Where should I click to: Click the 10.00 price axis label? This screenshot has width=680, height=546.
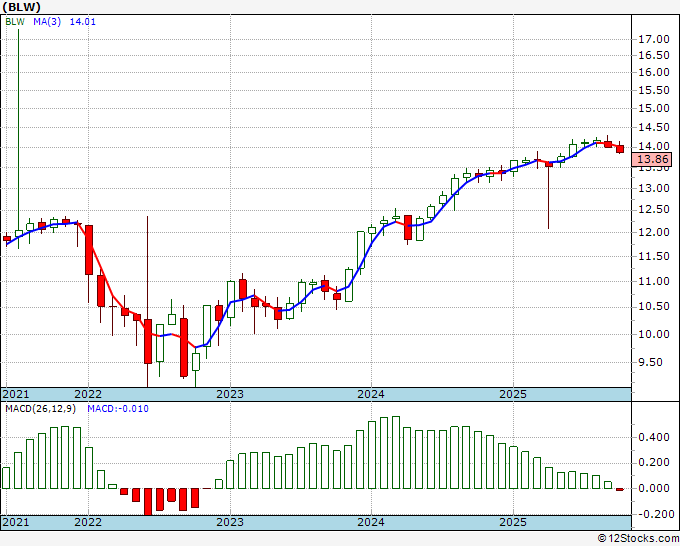tap(654, 334)
